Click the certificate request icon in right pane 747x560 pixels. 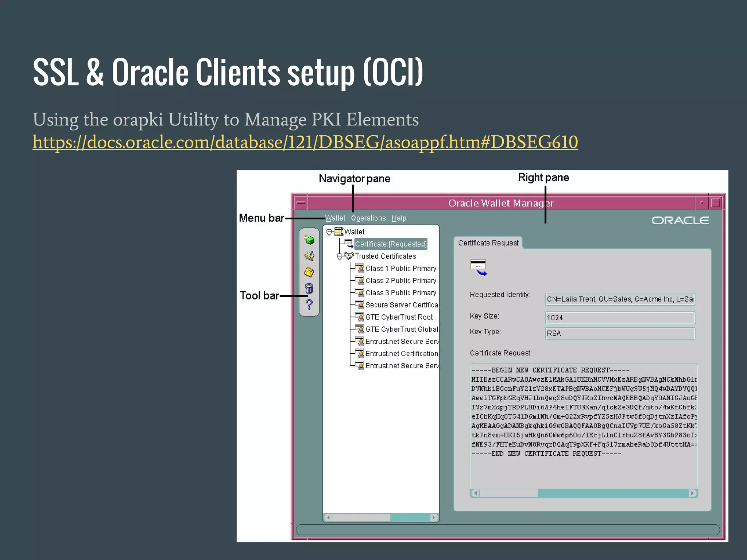pos(479,268)
